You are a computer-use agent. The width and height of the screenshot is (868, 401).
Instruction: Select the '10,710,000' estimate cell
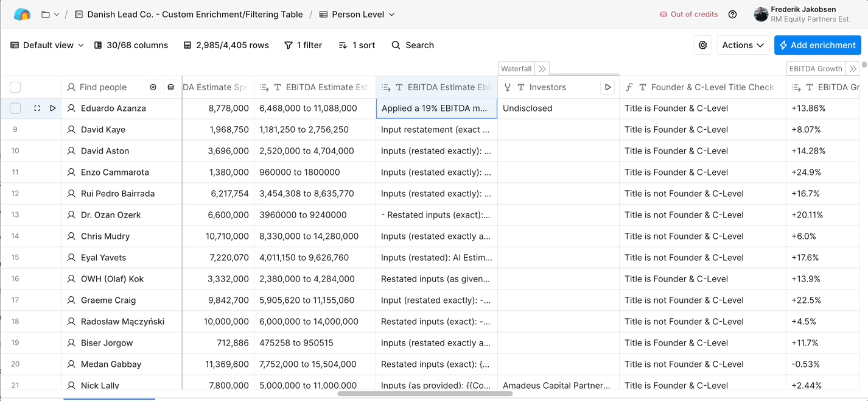(219, 236)
